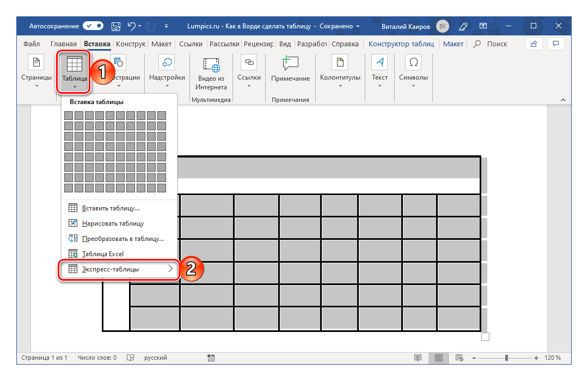This screenshot has width=588, height=381.
Task: Click the Нарисовать таблицу pencil option
Action: [x=112, y=223]
